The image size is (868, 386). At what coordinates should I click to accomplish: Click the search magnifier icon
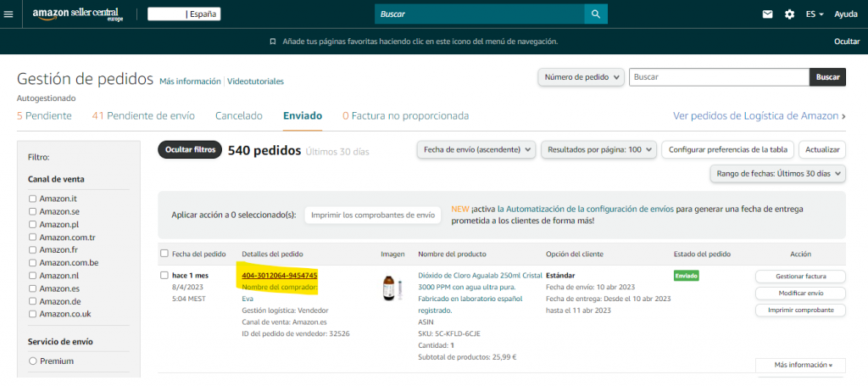pyautogui.click(x=596, y=14)
